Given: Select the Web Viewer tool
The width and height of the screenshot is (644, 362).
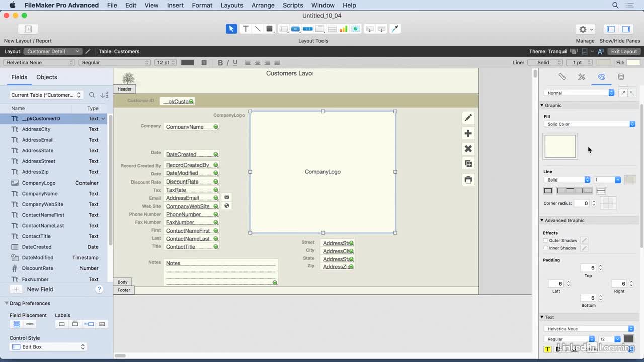Looking at the screenshot, I should tap(356, 29).
